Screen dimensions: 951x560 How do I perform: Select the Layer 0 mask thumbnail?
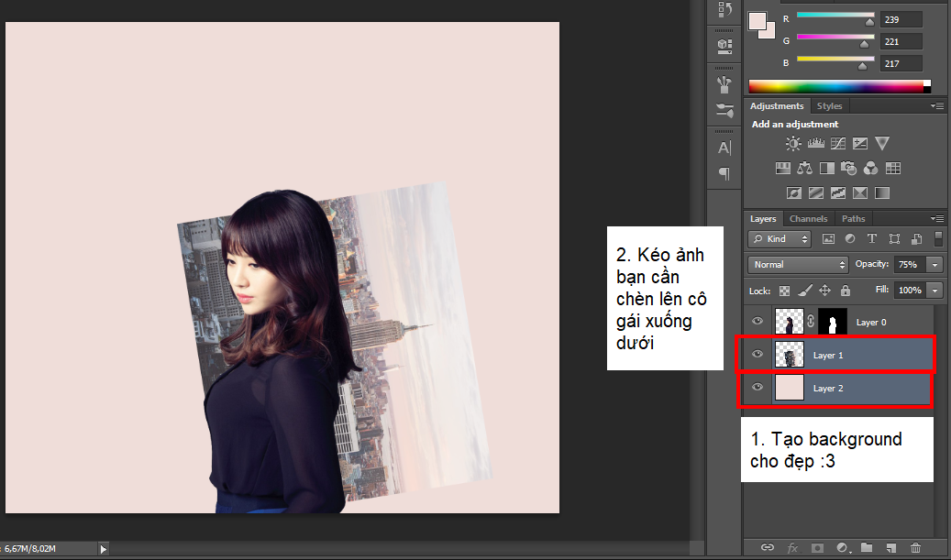tap(833, 323)
